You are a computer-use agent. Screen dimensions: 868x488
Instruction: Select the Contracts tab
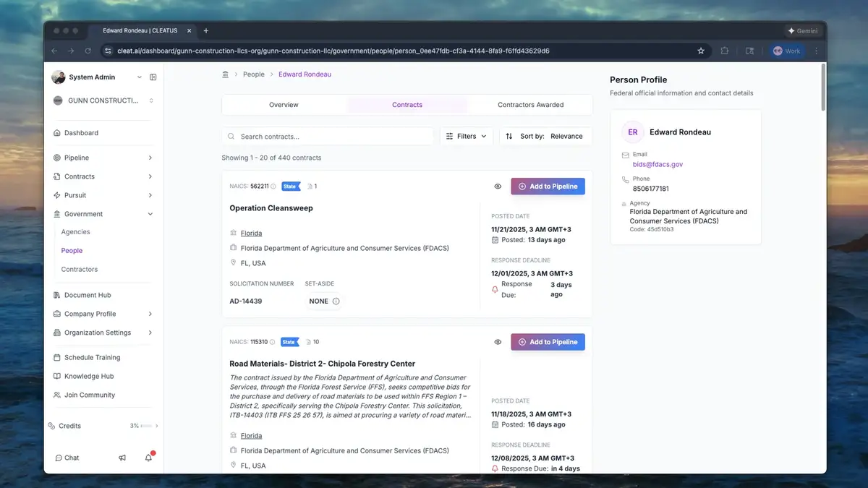coord(407,105)
